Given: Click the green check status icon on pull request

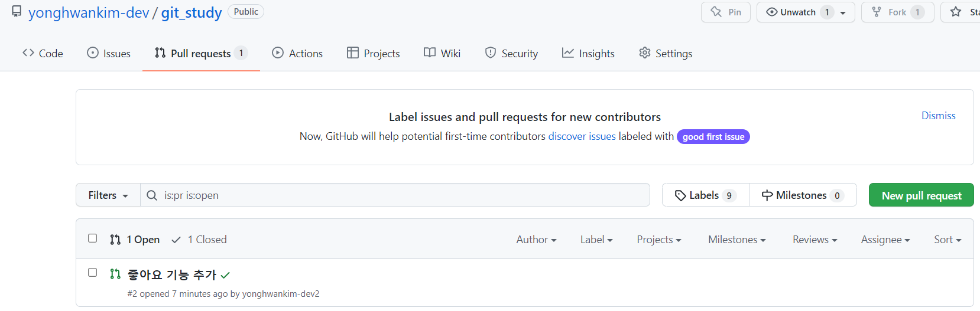Looking at the screenshot, I should 225,275.
